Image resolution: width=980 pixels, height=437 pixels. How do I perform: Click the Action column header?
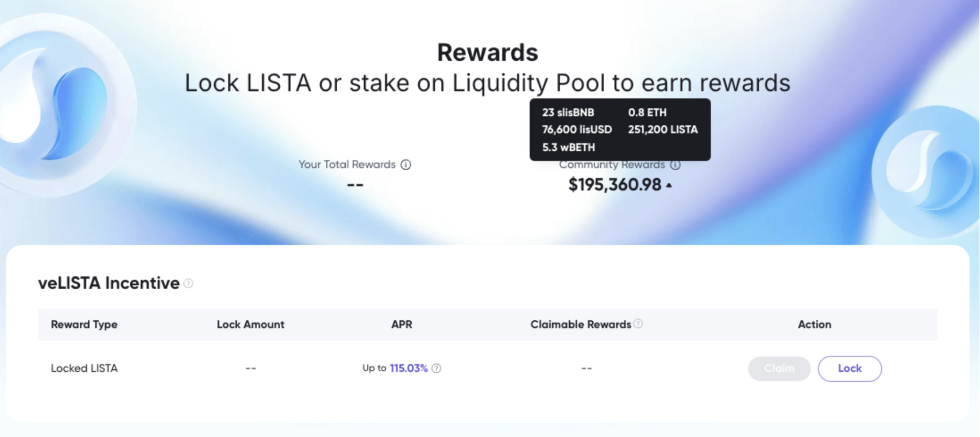814,325
